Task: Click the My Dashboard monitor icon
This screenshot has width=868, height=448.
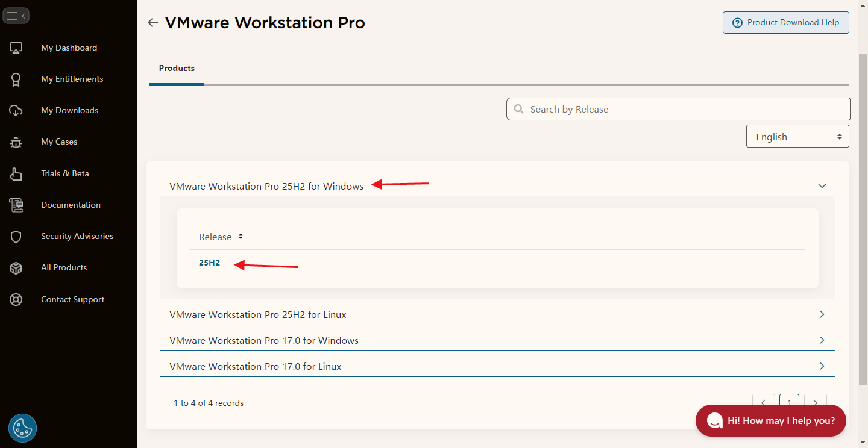Action: [16, 48]
